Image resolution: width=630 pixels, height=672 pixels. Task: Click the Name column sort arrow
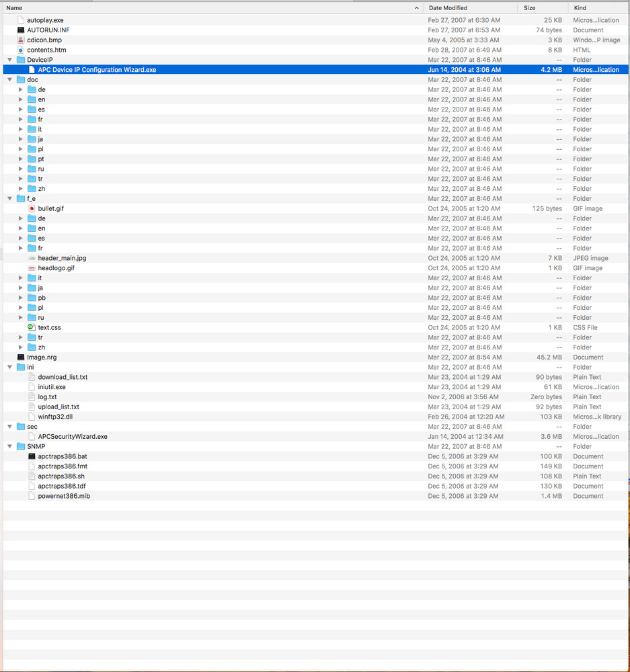[x=416, y=7]
